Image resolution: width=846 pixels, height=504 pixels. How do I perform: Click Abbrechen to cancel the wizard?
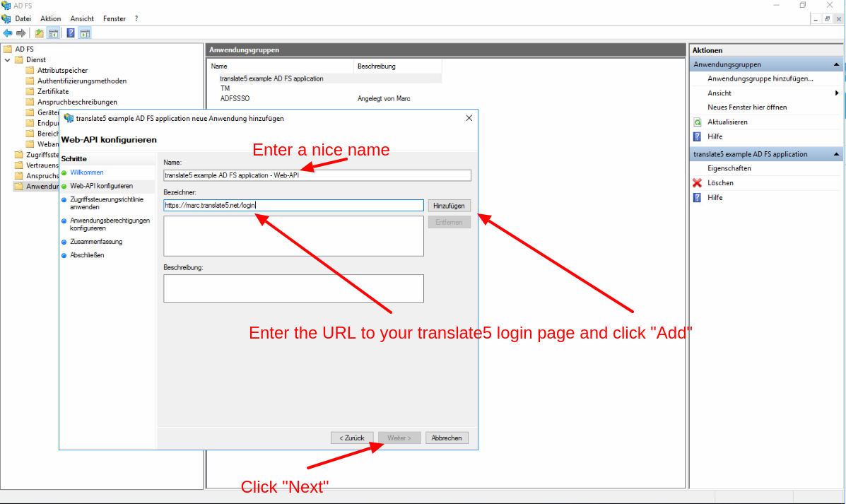click(447, 438)
